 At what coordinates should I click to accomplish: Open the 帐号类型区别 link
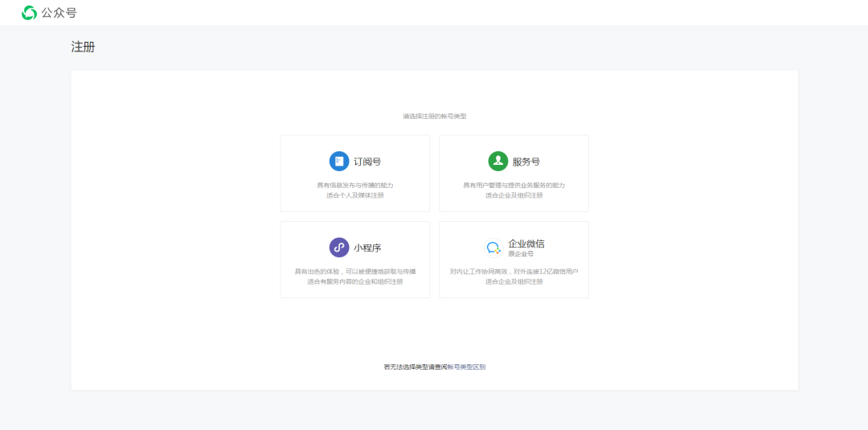coord(467,367)
